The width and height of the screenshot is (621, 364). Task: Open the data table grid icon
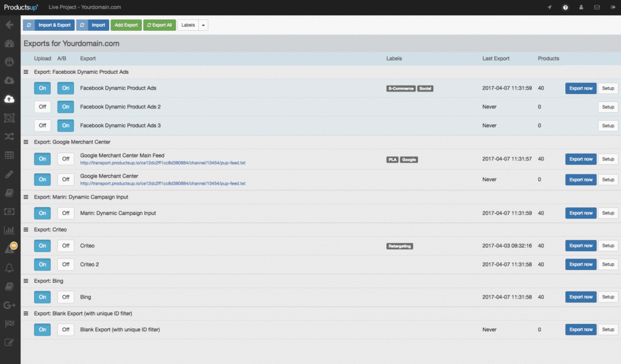click(10, 155)
